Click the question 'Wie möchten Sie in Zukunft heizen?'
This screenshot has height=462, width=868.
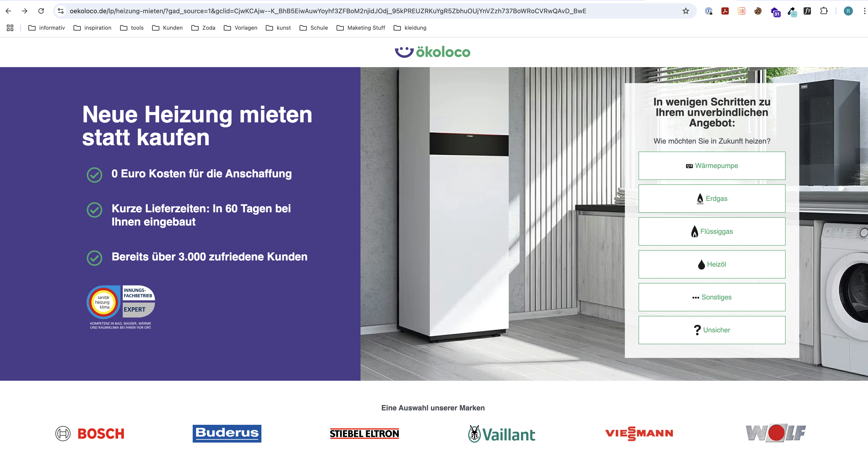712,141
